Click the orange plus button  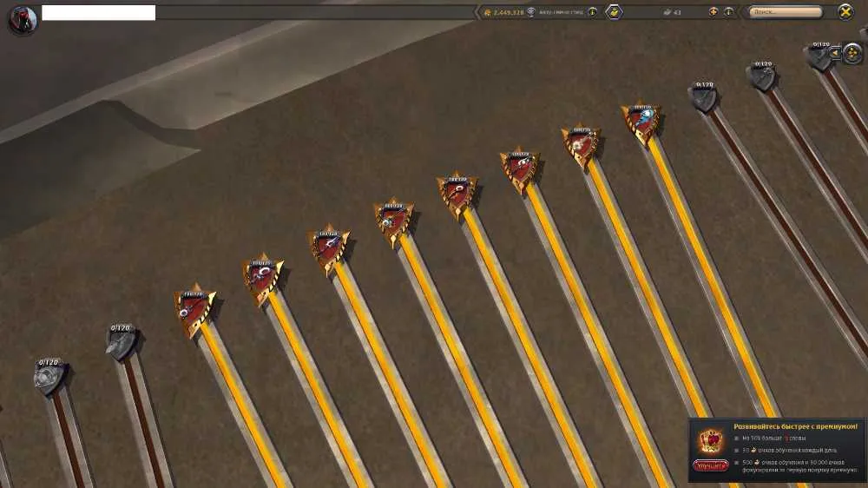[713, 11]
